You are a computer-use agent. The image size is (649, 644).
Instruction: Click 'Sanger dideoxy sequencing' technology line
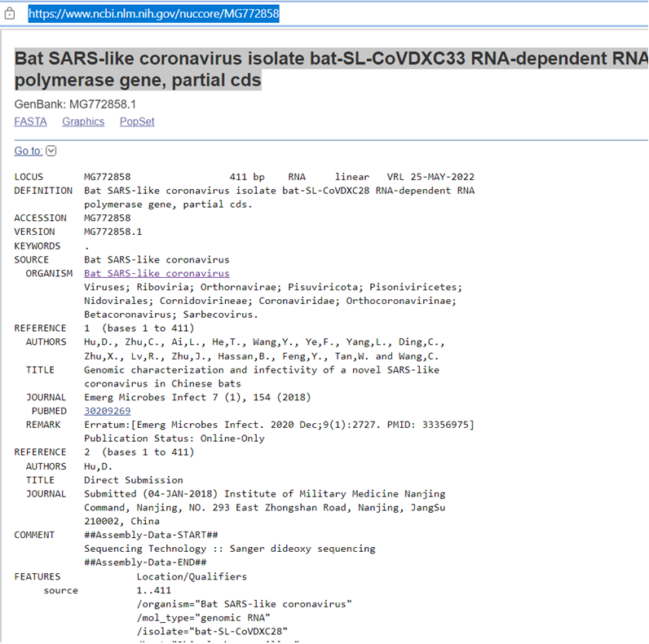[x=230, y=549]
